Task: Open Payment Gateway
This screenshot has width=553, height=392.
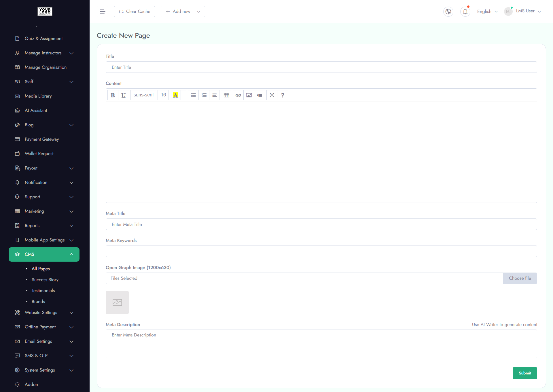Action: [x=44, y=139]
